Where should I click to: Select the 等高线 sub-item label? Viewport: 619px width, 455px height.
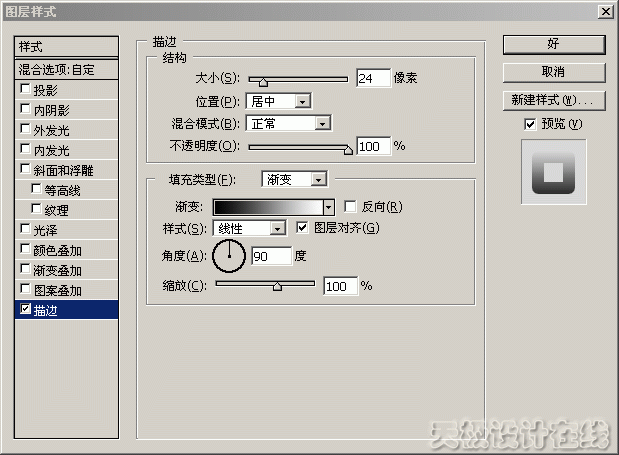point(62,191)
